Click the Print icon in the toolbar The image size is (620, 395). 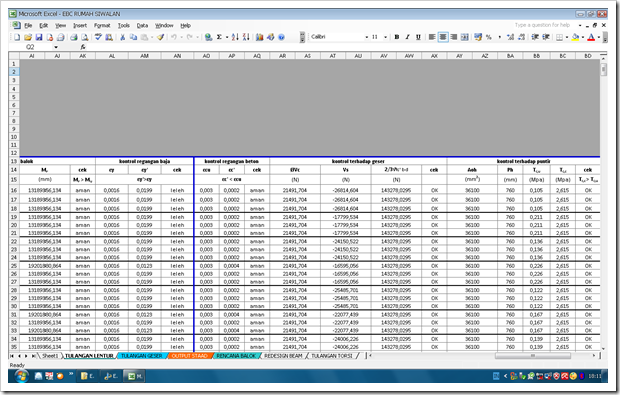pos(74,37)
